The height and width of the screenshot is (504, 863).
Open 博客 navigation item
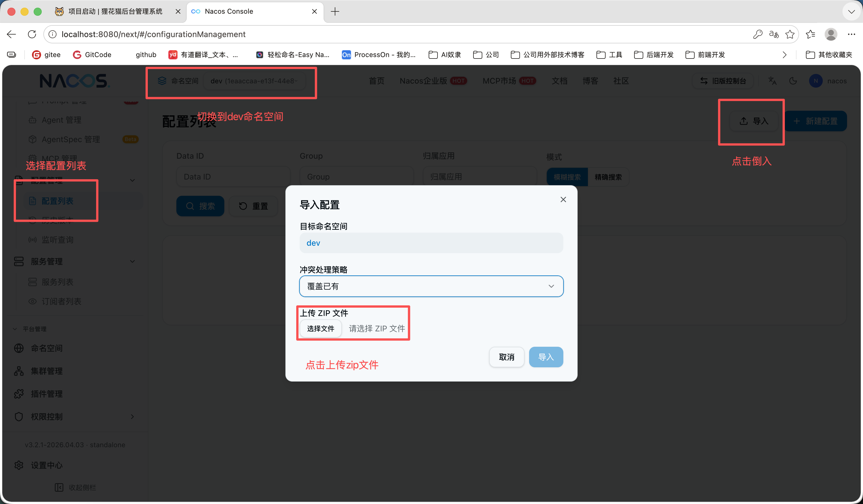click(x=590, y=81)
